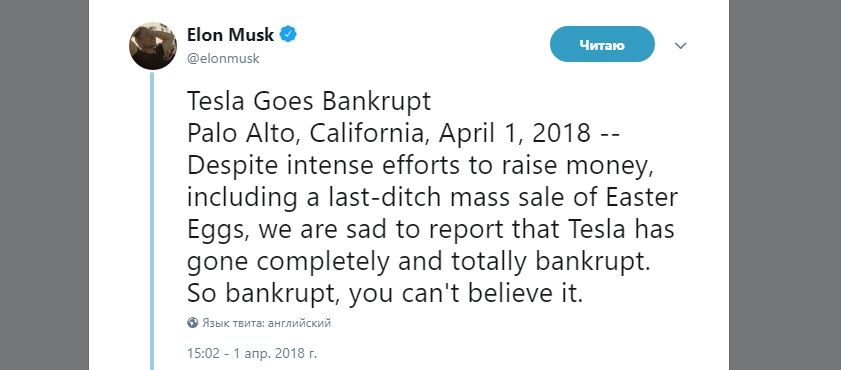Dismiss tweet by clicking left gray overlay
This screenshot has height=370, width=841.
tap(44, 185)
